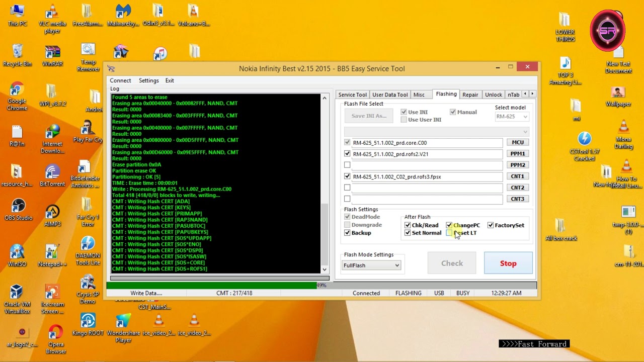Select the WPI_v8.7.2 folder icon
This screenshot has width=644, height=362.
[52, 96]
